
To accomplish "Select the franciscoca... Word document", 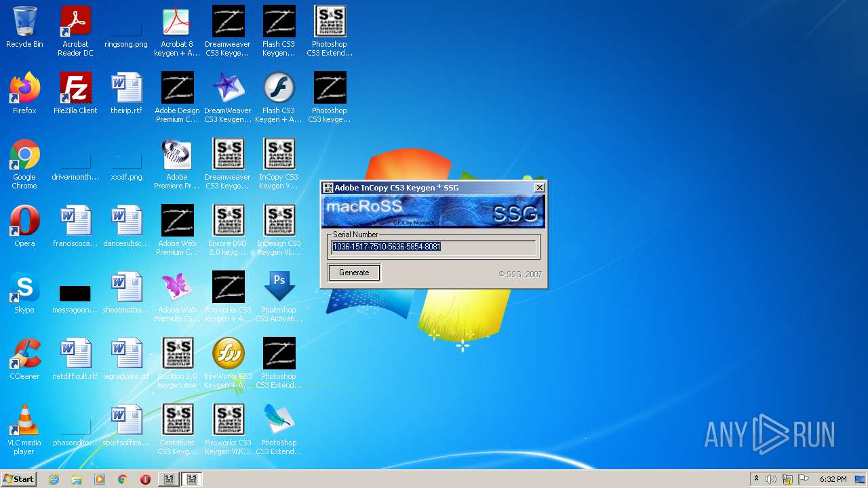I will (x=75, y=226).
